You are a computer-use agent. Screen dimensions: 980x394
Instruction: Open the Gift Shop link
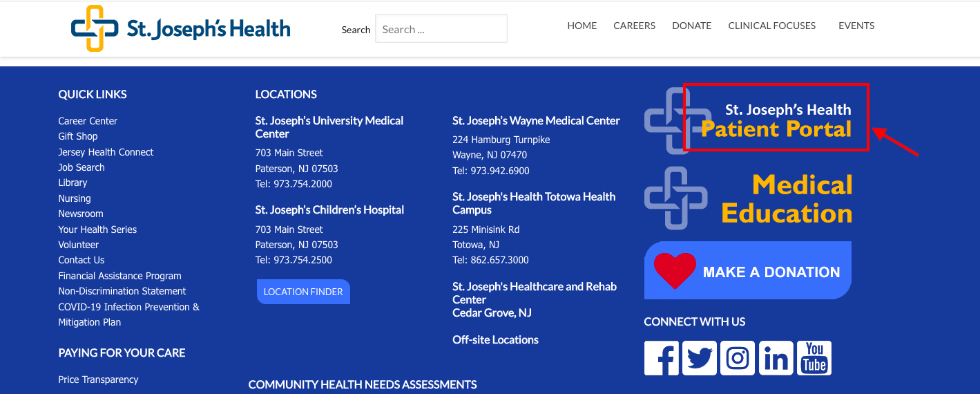pos(78,136)
